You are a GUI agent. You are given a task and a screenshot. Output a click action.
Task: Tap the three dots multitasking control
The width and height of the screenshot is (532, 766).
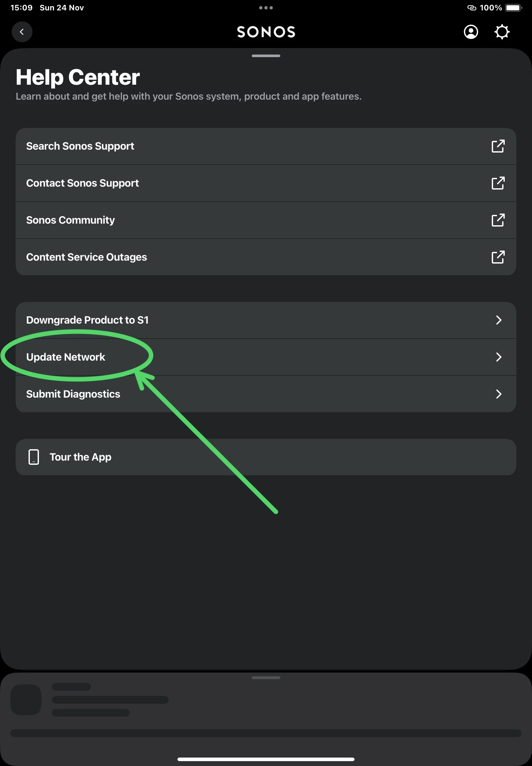coord(266,8)
